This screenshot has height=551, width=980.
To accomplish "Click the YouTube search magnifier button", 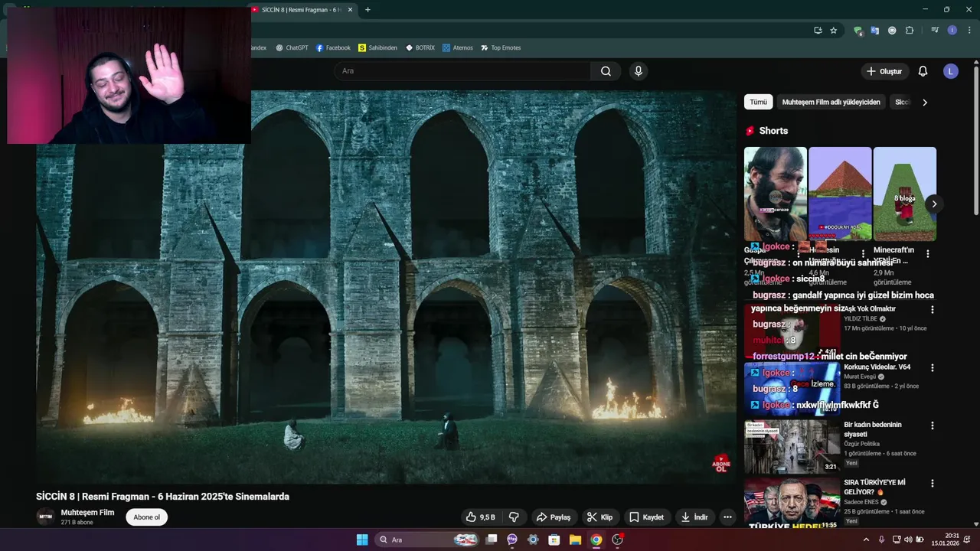I will coord(606,71).
